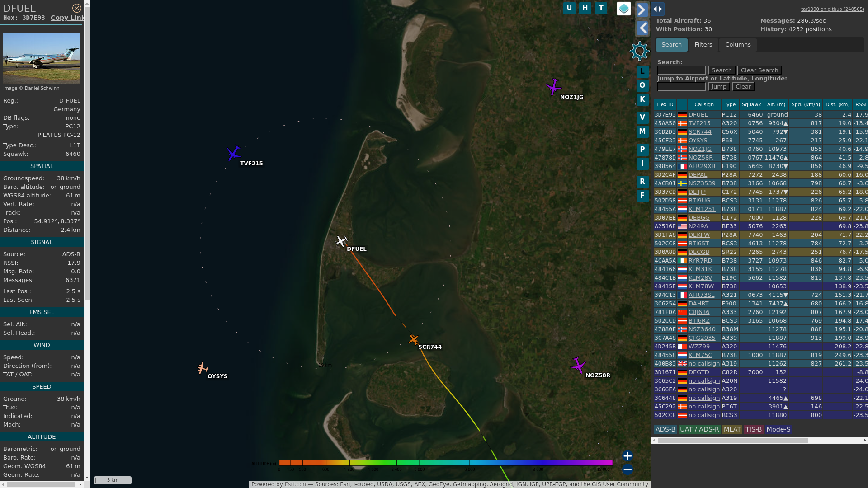Sort table by Callsign column

tap(704, 104)
